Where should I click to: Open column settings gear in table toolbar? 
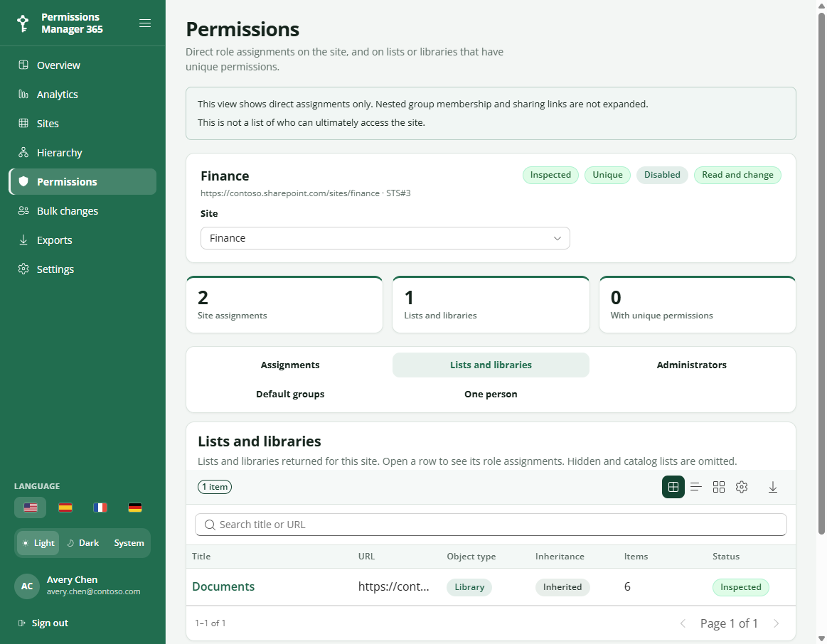pyautogui.click(x=742, y=487)
